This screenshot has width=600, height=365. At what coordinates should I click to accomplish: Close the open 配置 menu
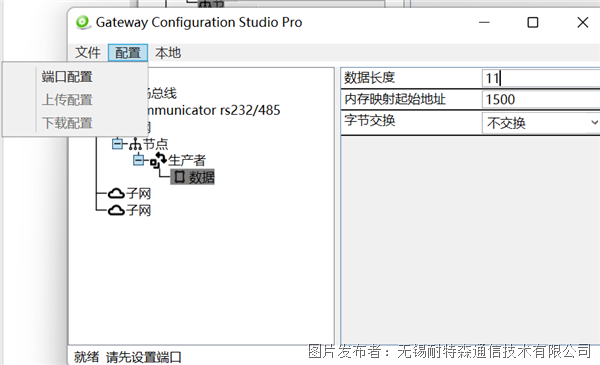[x=128, y=52]
